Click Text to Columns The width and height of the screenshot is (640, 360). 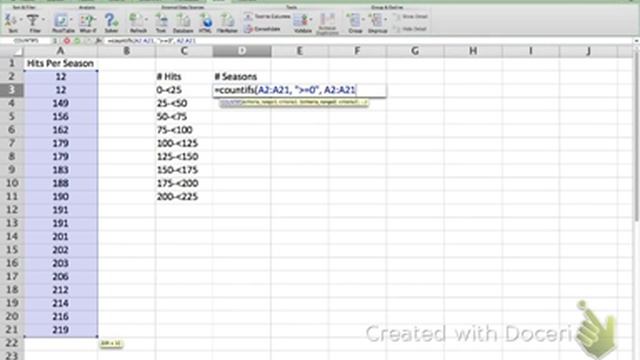pos(267,16)
